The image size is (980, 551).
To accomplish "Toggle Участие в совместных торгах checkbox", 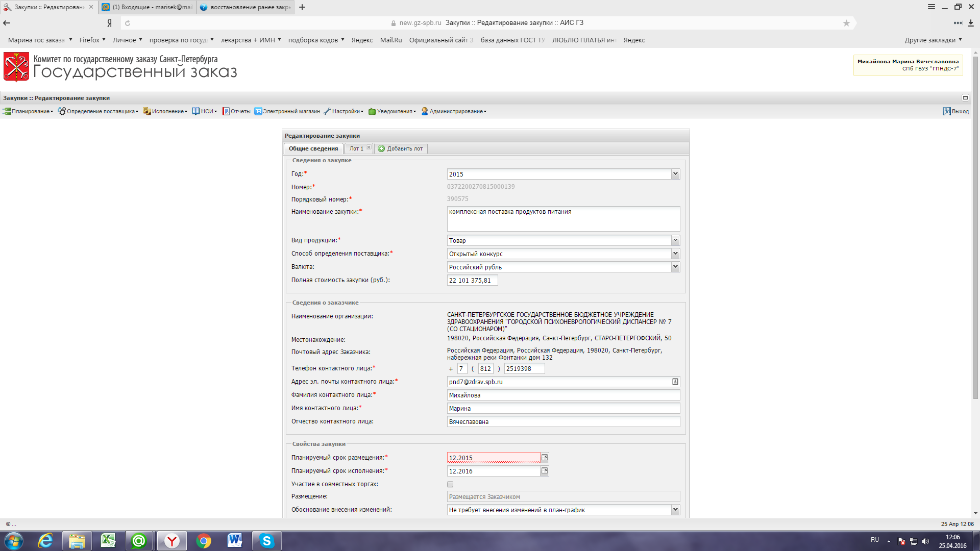I will pyautogui.click(x=450, y=484).
